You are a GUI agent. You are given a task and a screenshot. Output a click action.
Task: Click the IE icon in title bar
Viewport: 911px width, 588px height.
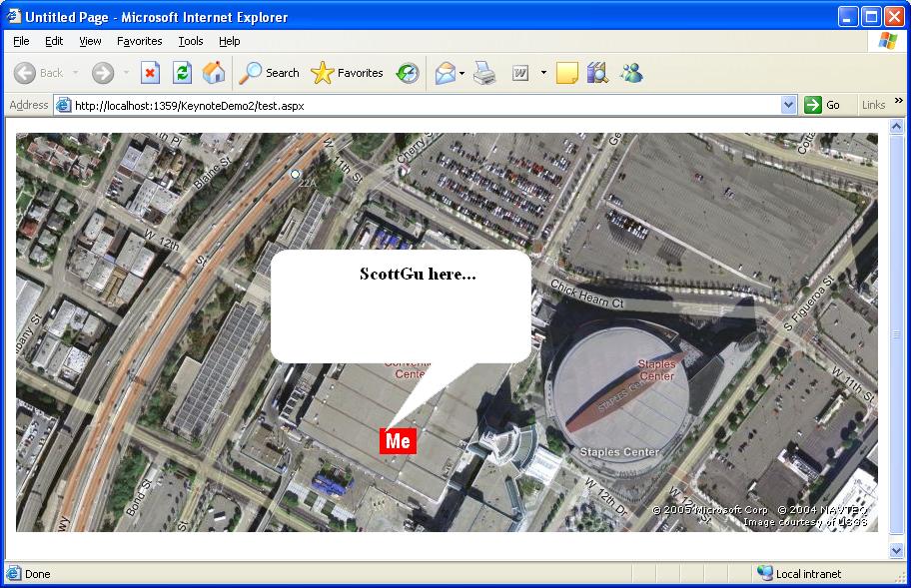click(x=14, y=16)
